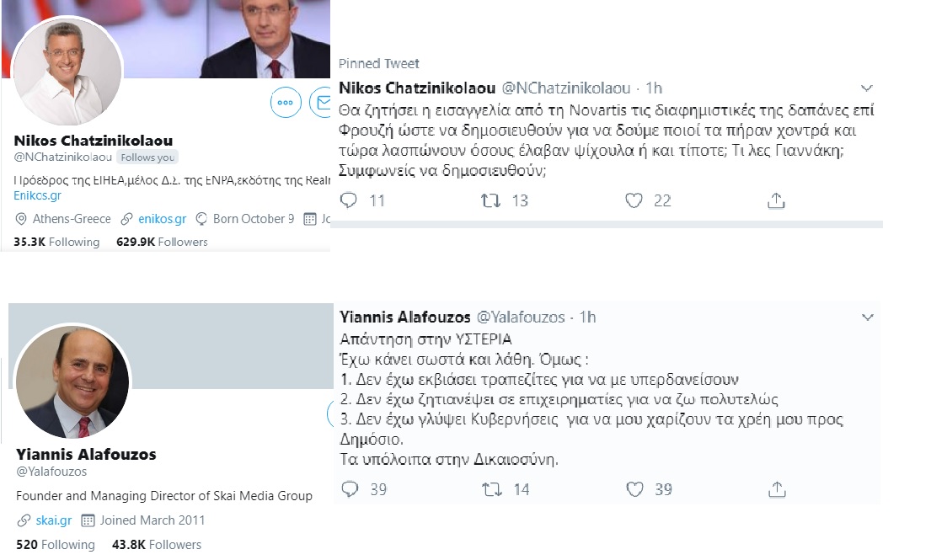Expand the chevron menu on Nikos's pinned tweet
931x560 pixels.
[x=868, y=88]
